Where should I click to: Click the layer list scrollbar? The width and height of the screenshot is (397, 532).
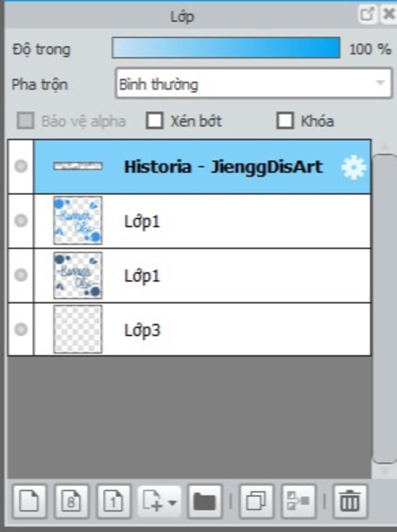pos(384,308)
